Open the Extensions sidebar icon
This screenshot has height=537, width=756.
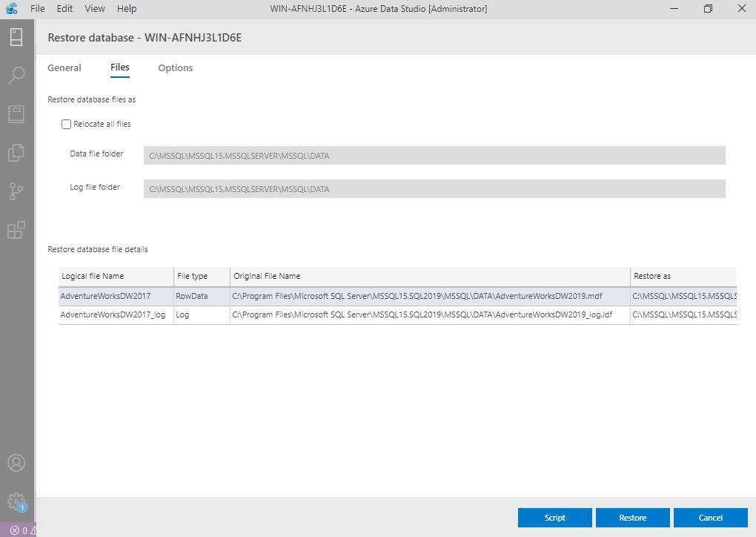16,230
